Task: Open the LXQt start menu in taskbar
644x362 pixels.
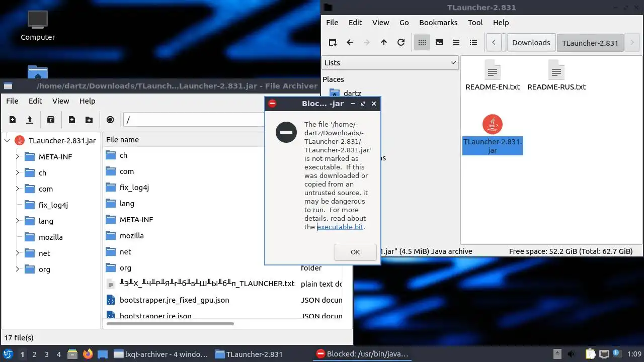Action: coord(8,354)
